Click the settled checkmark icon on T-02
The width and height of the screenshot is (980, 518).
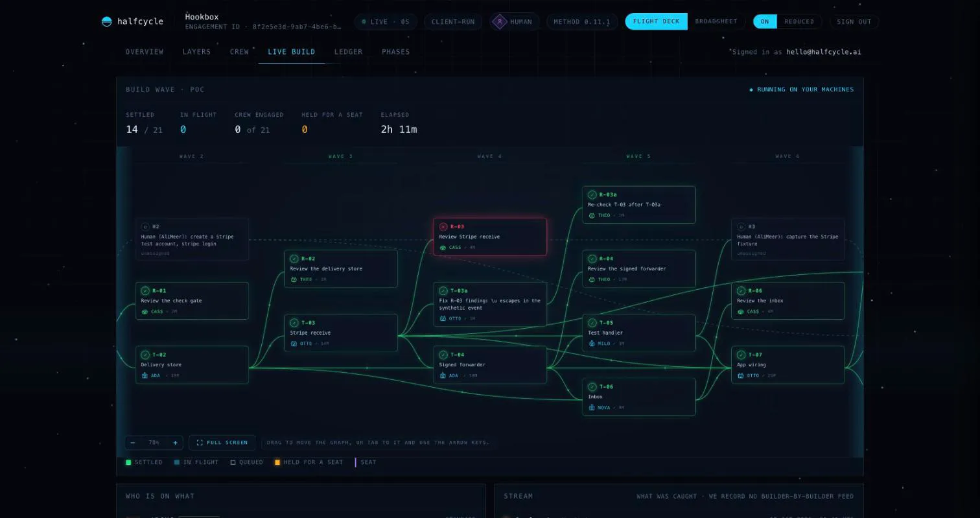coord(145,355)
